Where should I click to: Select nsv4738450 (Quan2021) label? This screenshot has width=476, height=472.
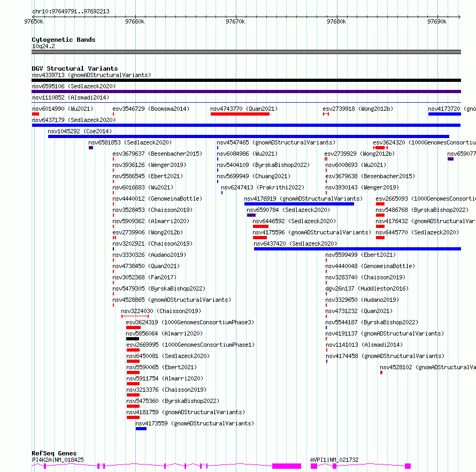point(146,266)
